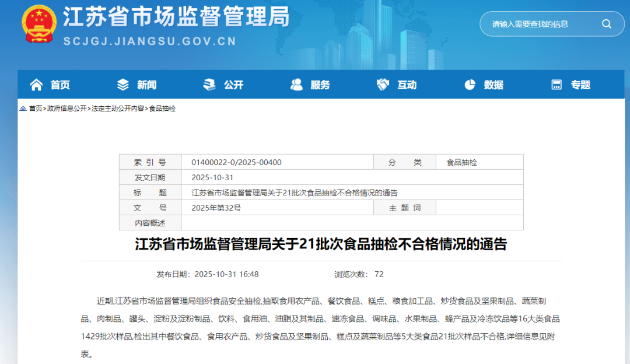Click the layered stack icon beside 新闻
This screenshot has height=364, width=630.
pos(123,85)
